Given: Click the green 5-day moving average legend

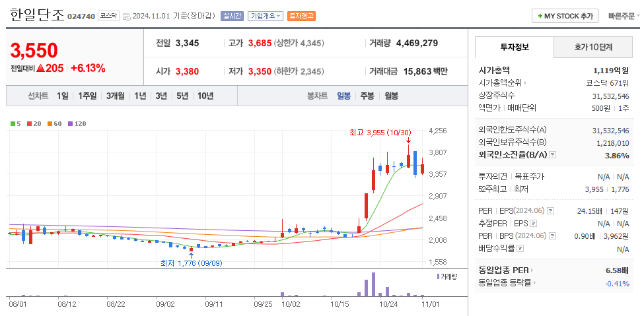Looking at the screenshot, I should click(x=15, y=123).
